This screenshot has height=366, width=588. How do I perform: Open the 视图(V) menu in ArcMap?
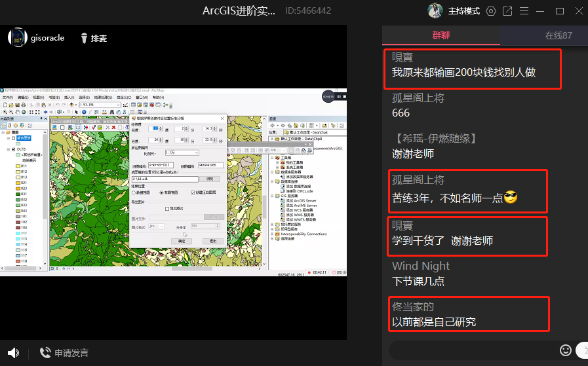[x=39, y=98]
